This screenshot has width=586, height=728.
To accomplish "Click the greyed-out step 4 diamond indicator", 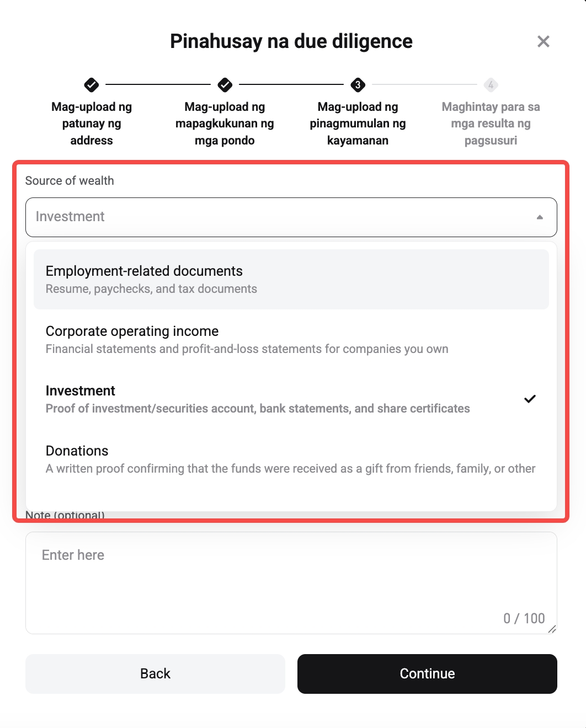I will click(x=490, y=85).
